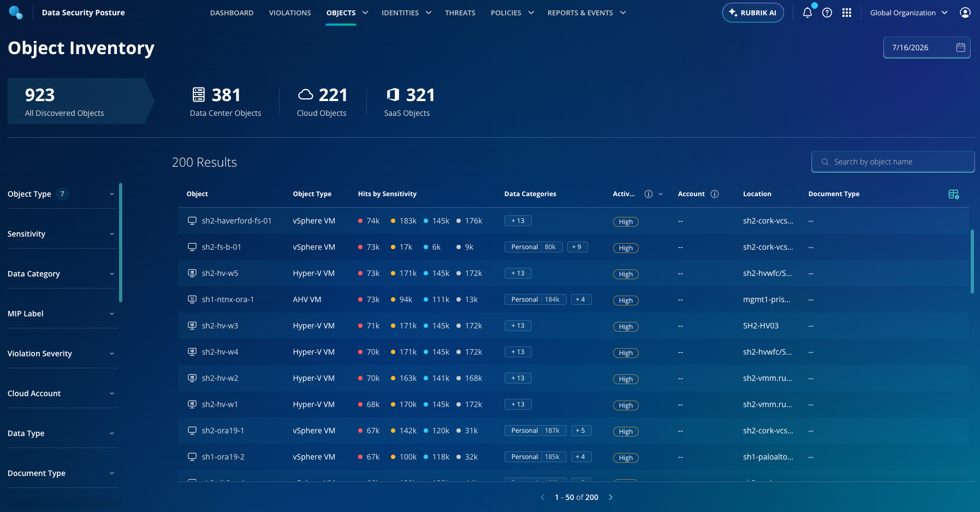Viewport: 980px width, 512px height.
Task: Expand the Sensitivity filter section
Action: click(62, 234)
